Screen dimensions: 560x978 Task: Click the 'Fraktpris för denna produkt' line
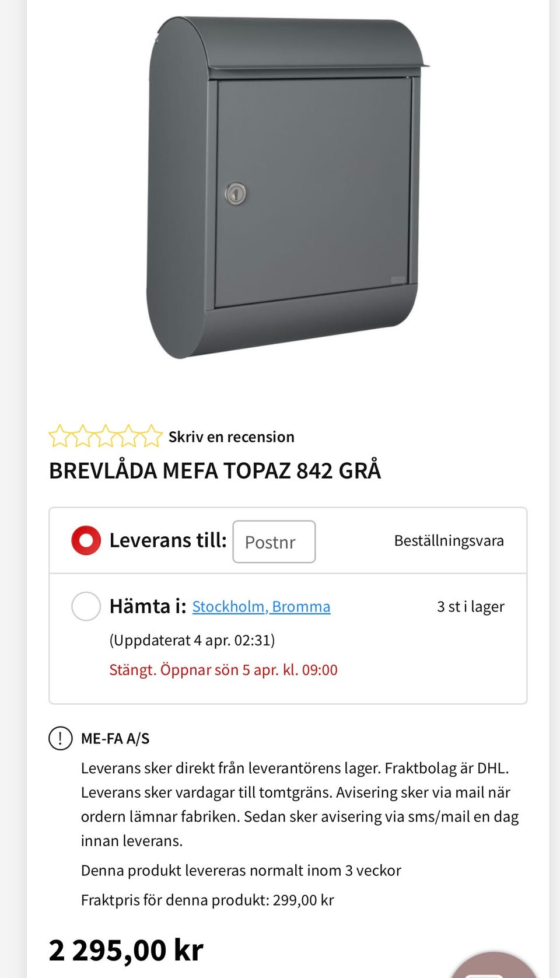point(207,900)
